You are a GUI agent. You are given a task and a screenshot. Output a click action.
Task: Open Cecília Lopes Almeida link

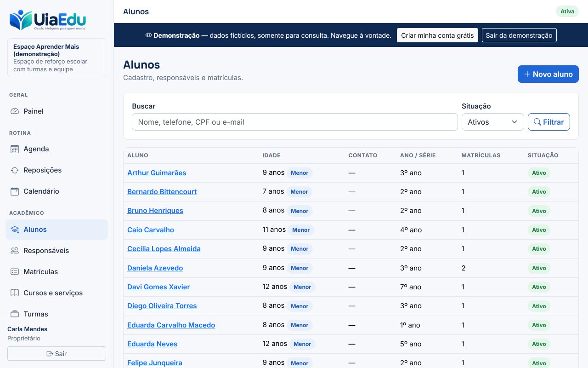tap(164, 249)
